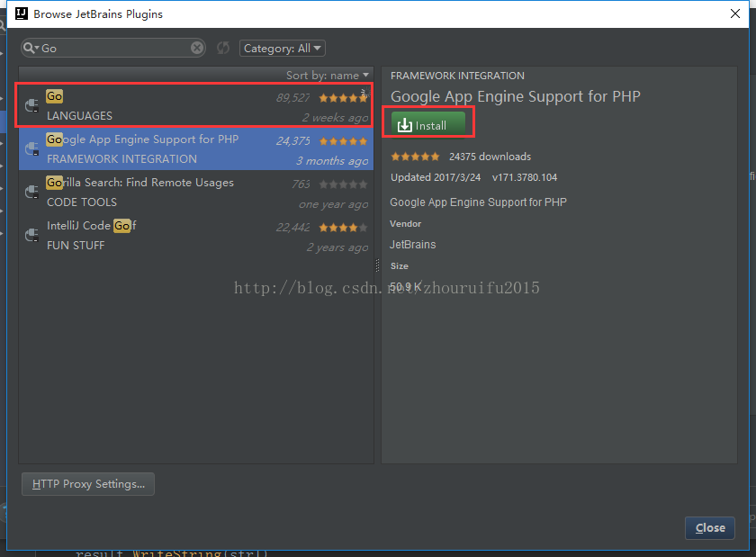Click the search magnifier history icon
This screenshot has width=756, height=557.
(x=31, y=48)
